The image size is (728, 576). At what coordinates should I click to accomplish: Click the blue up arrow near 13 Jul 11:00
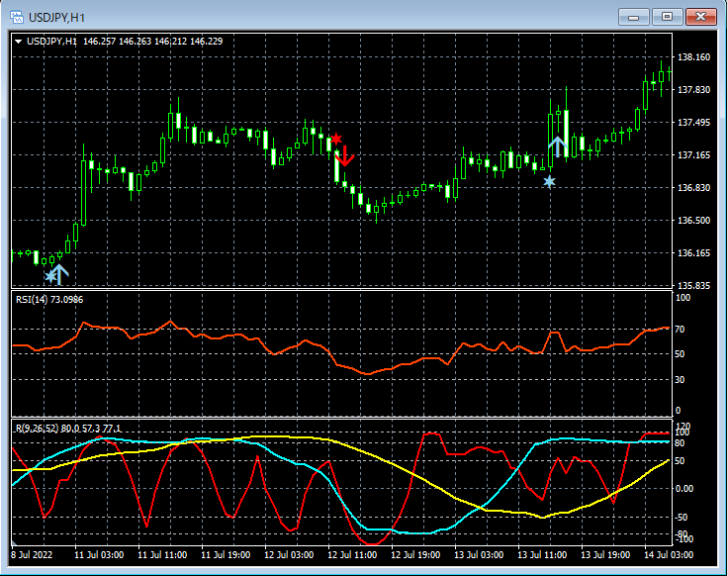tap(558, 146)
